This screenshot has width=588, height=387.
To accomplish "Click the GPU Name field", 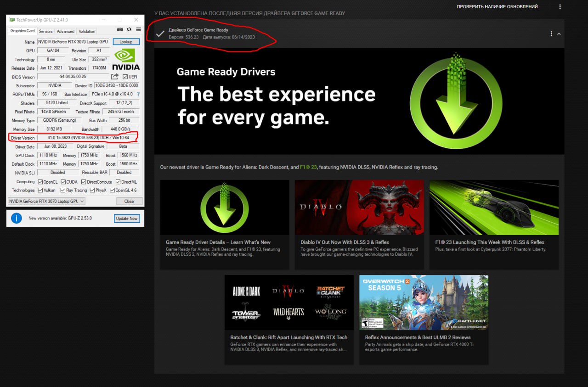I will pyautogui.click(x=73, y=42).
